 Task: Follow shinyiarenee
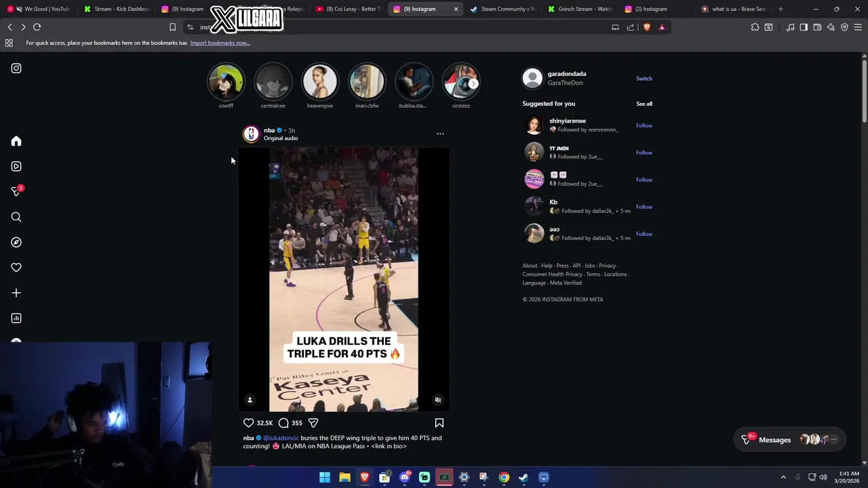coord(644,125)
